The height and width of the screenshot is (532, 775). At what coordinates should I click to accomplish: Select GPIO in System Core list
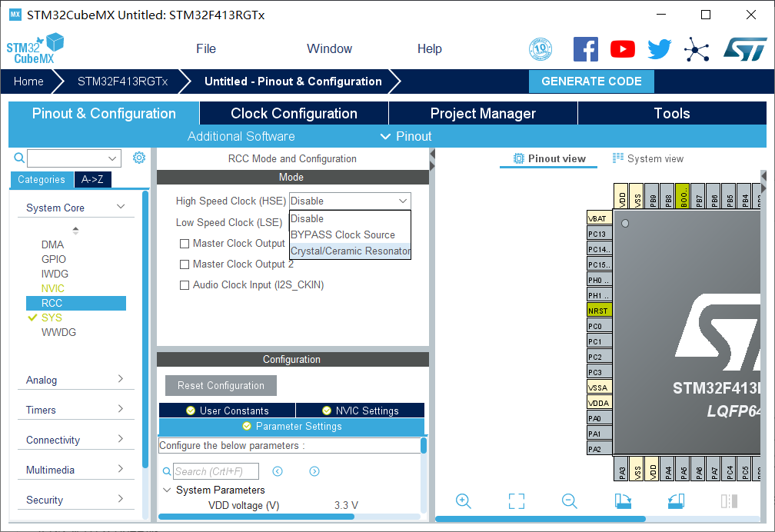click(x=53, y=259)
